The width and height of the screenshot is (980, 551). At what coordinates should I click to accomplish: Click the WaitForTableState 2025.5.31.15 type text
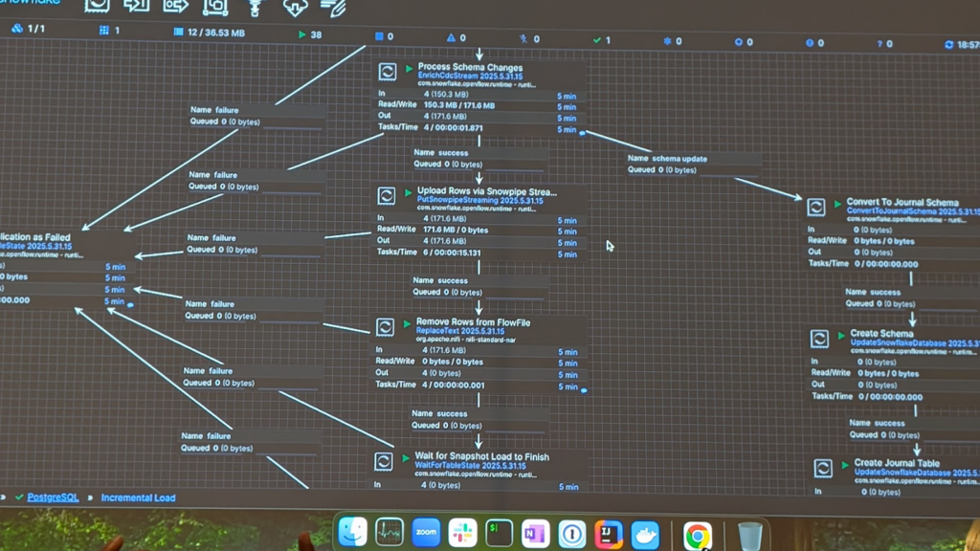tap(470, 466)
